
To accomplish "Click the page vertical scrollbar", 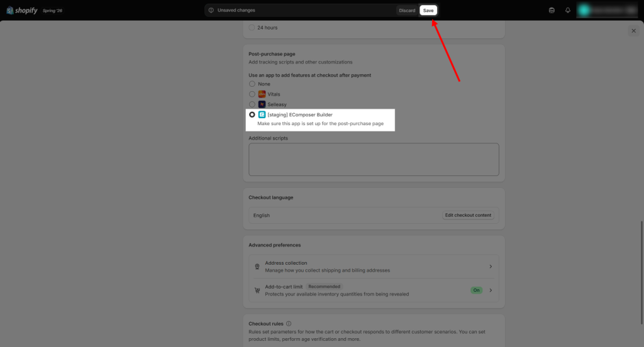I will (x=641, y=273).
